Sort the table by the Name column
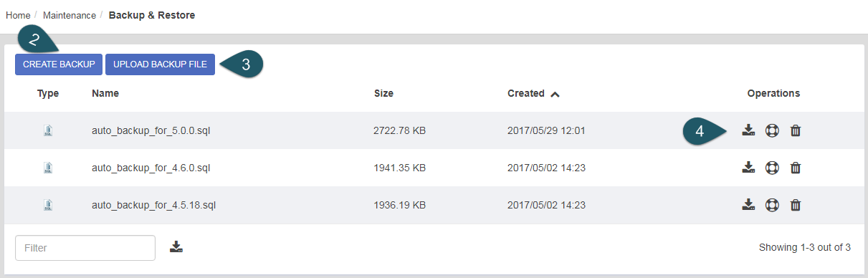Viewport: 868px width, 278px height. tap(105, 93)
